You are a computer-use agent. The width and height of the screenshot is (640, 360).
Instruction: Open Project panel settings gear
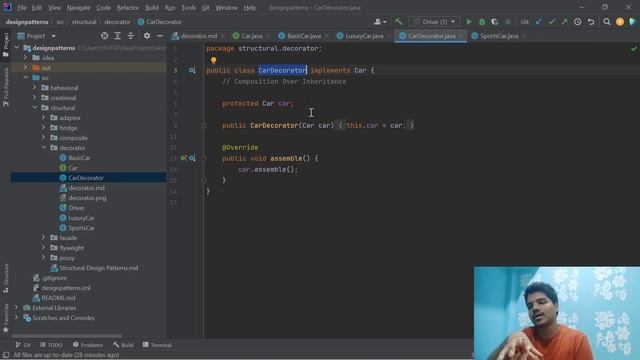(x=147, y=36)
